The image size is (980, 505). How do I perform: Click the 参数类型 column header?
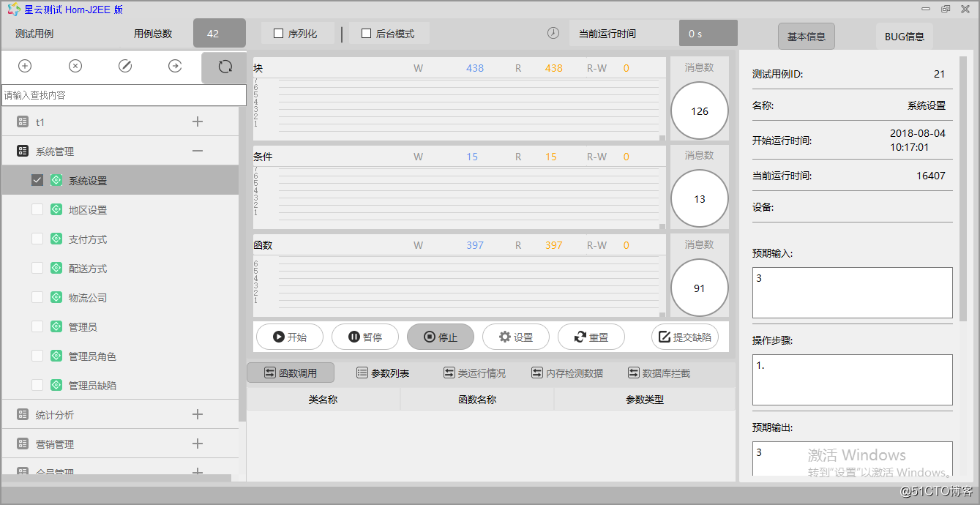[x=644, y=400]
